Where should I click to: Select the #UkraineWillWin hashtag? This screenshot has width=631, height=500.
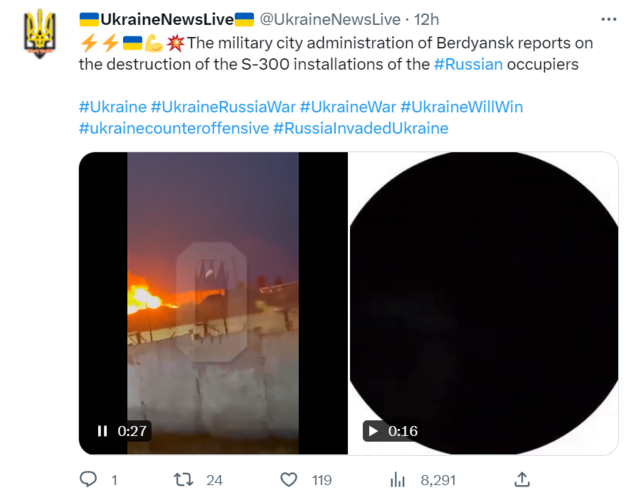click(462, 107)
